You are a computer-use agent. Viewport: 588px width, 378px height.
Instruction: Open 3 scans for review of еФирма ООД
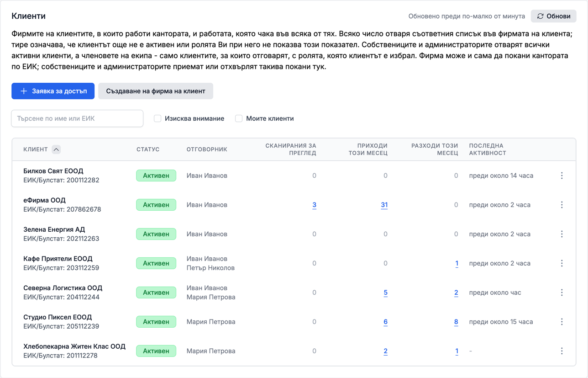pyautogui.click(x=314, y=205)
